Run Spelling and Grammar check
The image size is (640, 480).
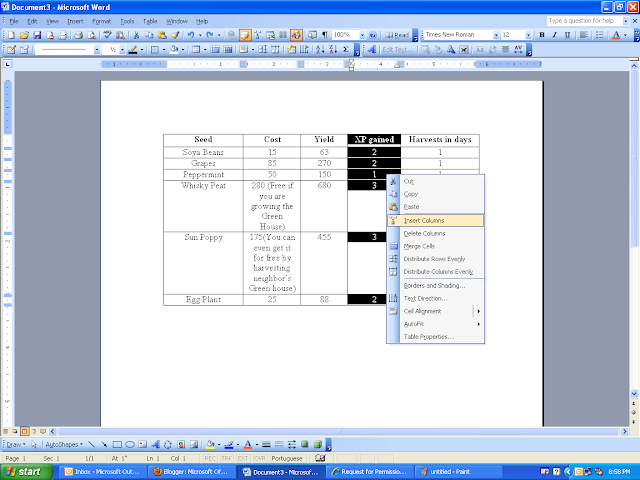tap(108, 36)
